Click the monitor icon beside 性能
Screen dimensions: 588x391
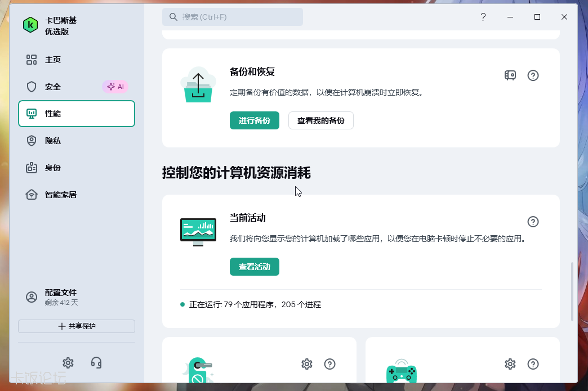(x=32, y=114)
